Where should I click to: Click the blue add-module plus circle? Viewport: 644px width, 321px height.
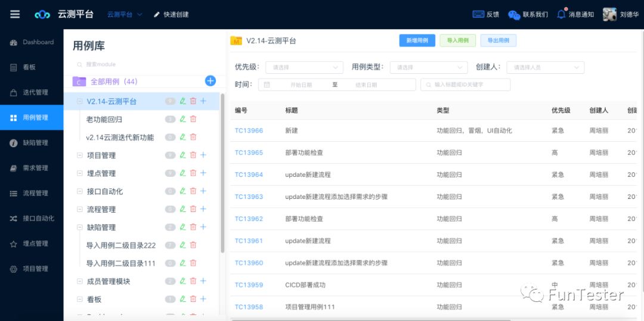point(210,81)
